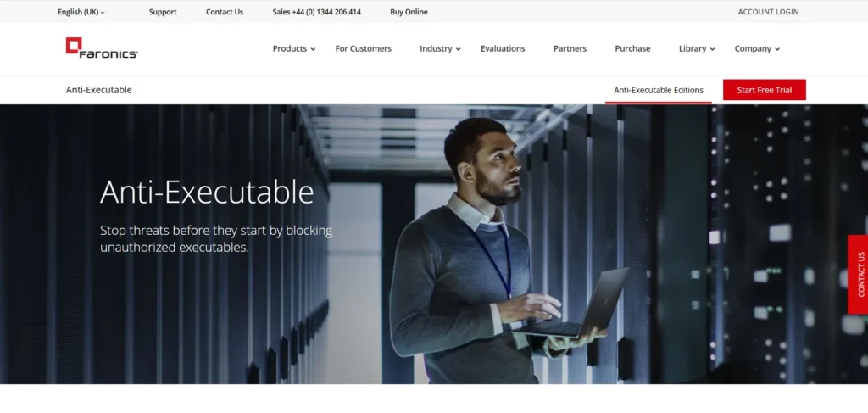Screen dimensions: 868x413
Task: Expand the Products menu
Action: pyautogui.click(x=293, y=49)
